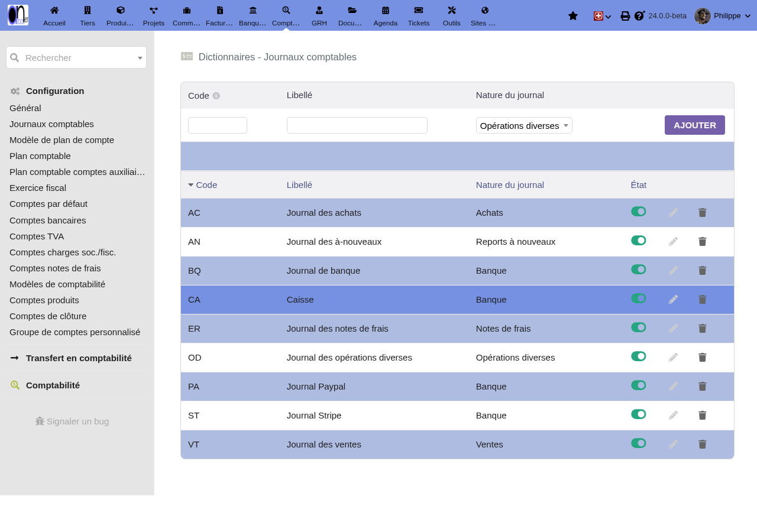This screenshot has height=532, width=757.
Task: Switch off the Journal Paypal status
Action: (x=639, y=385)
